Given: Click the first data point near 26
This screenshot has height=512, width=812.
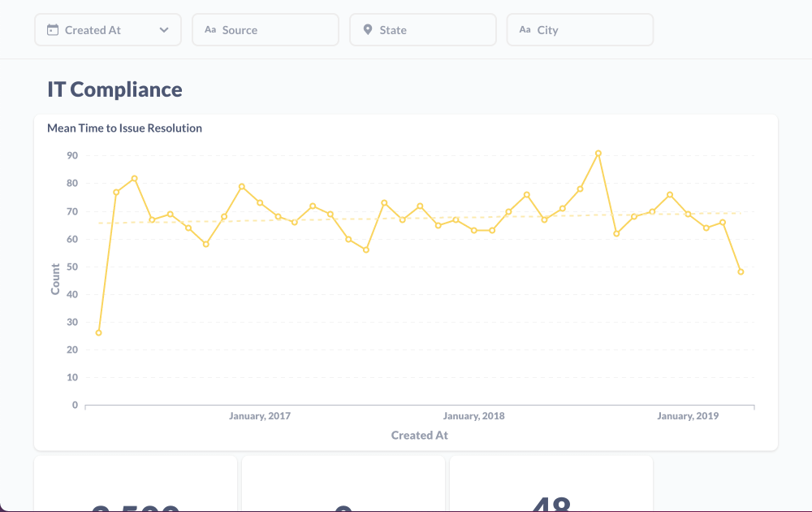Looking at the screenshot, I should pos(98,332).
